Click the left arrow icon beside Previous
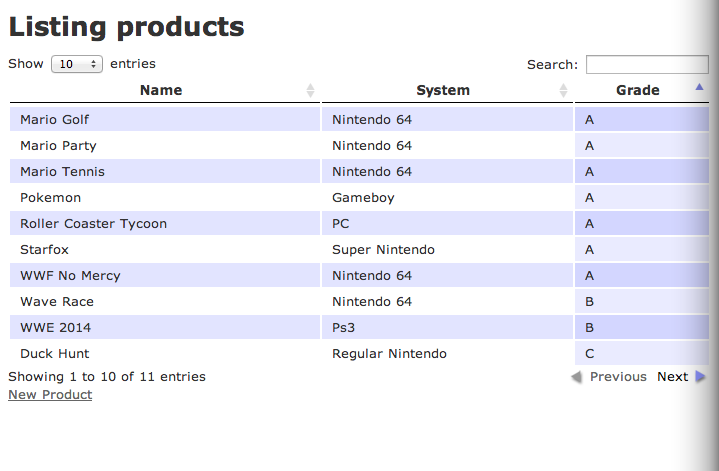 (576, 377)
